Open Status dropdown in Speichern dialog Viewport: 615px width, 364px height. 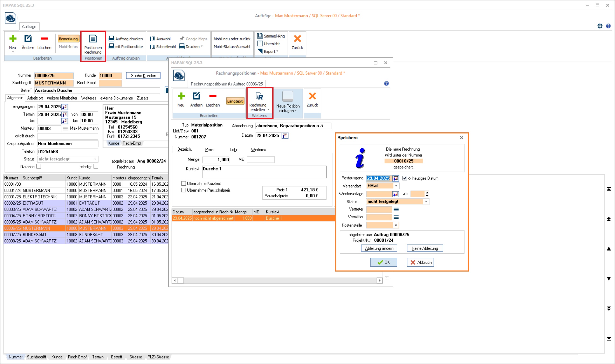(426, 202)
